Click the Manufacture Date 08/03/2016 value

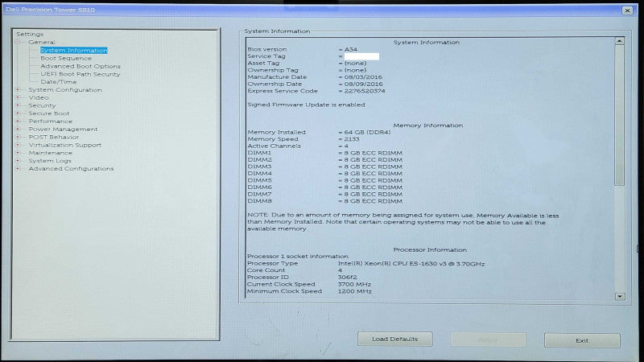363,76
